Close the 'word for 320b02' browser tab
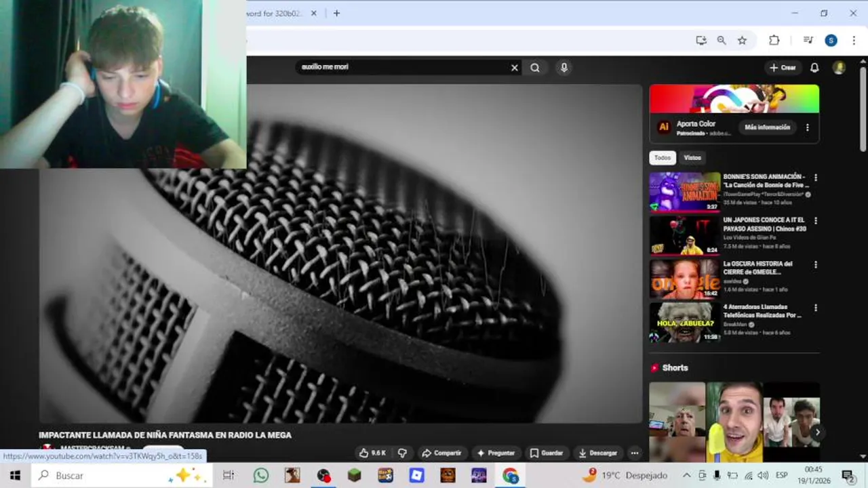The height and width of the screenshot is (488, 868). coord(313,13)
